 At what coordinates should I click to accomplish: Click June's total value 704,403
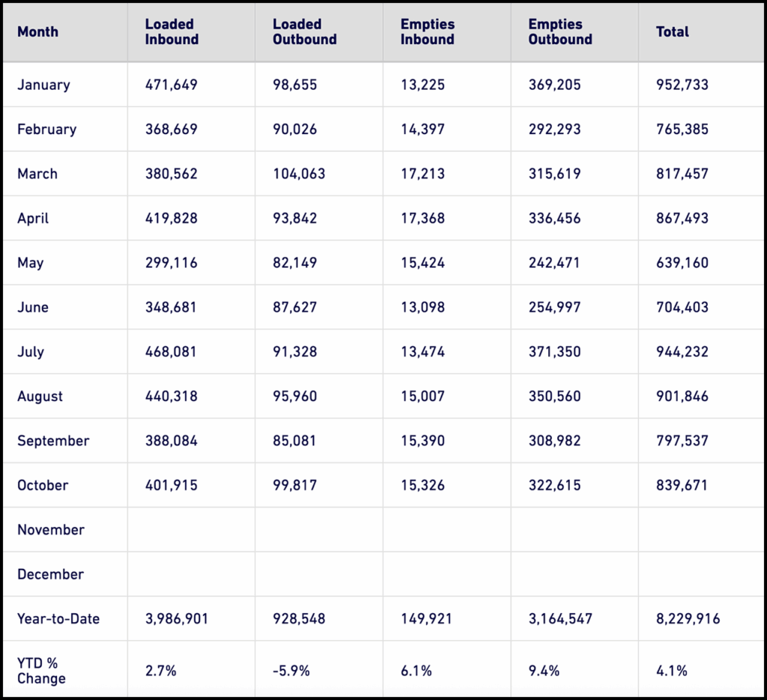682,308
